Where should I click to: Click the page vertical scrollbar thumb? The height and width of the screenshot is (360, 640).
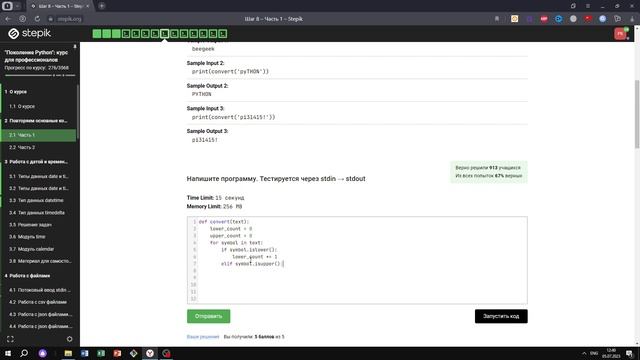tap(637, 114)
